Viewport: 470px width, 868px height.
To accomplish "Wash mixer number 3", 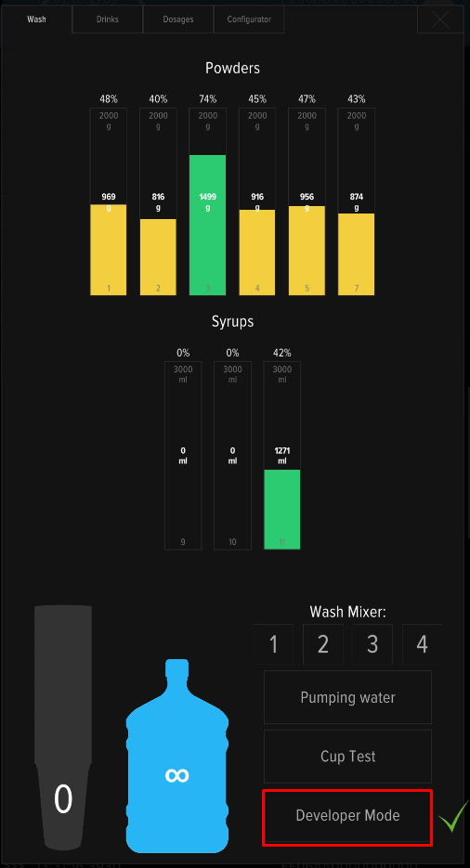I will 372,644.
